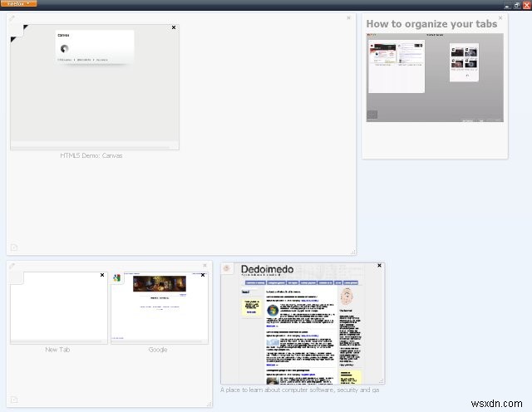This screenshot has height=412, width=532.
Task: Open the New Tab thumbnail
Action: click(59, 308)
